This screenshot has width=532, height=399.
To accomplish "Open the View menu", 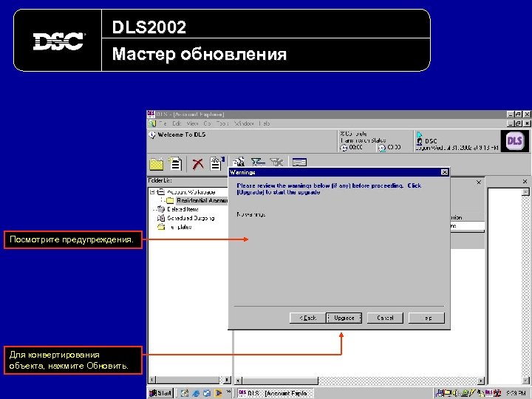I will tap(192, 123).
